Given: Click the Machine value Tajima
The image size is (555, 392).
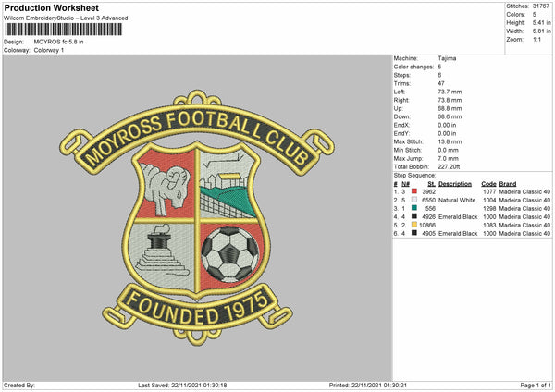Looking at the screenshot, I should (x=447, y=58).
